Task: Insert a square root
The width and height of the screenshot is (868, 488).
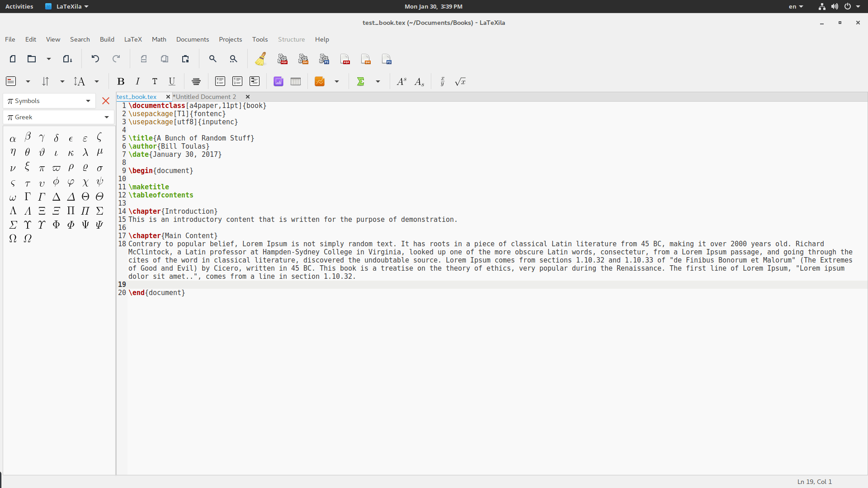Action: pyautogui.click(x=460, y=81)
